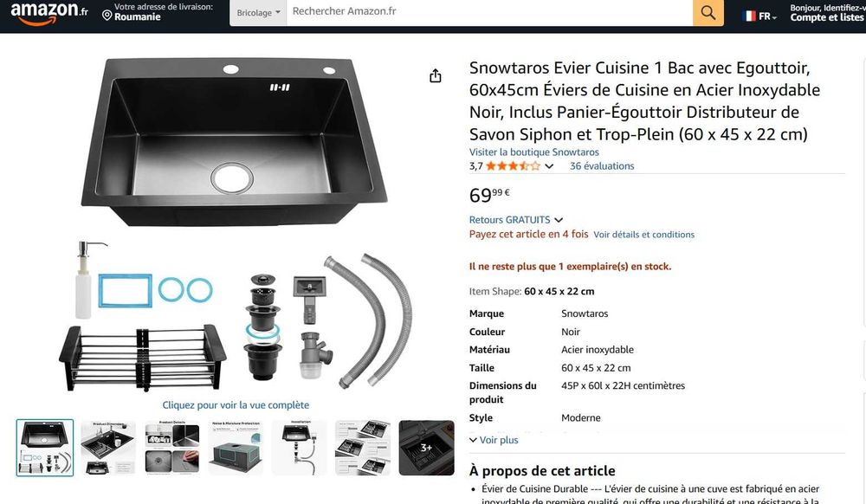Click the French flag language icon
Image resolution: width=866 pixels, height=504 pixels.
[749, 16]
